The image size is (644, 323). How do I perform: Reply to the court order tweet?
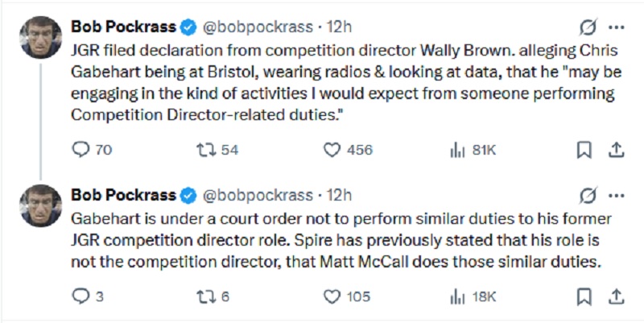80,296
